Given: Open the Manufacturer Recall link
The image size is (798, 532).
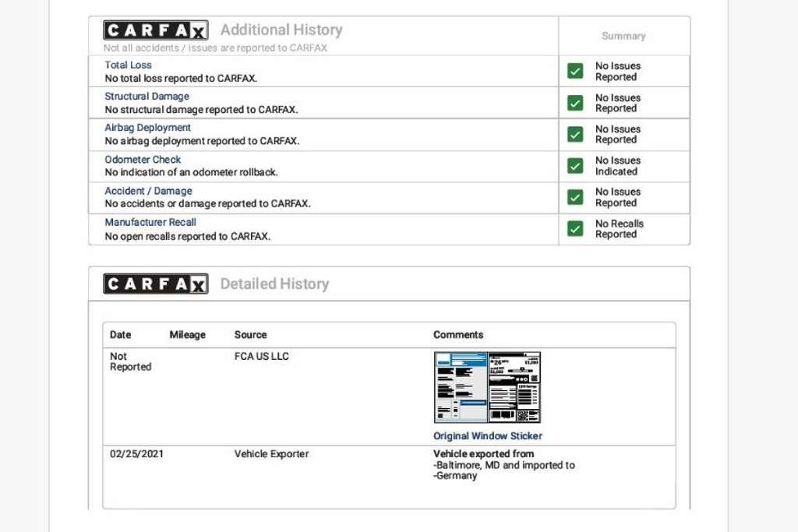Looking at the screenshot, I should pyautogui.click(x=151, y=222).
